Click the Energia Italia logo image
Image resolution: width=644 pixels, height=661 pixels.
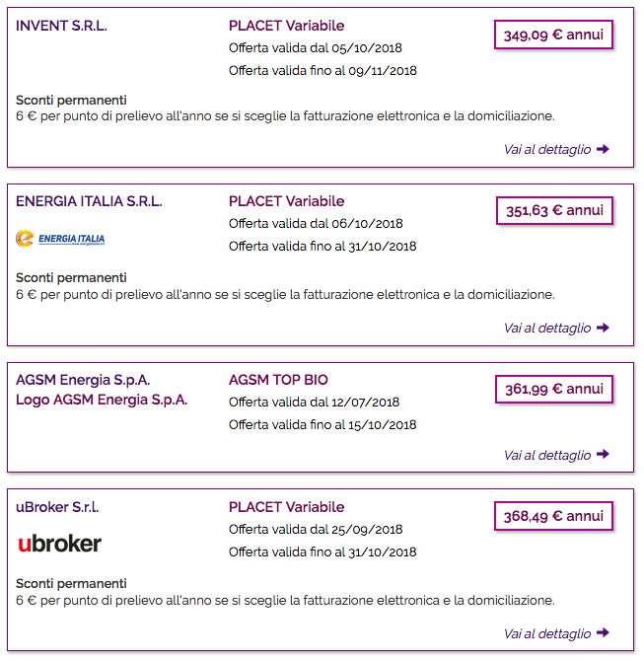(x=60, y=239)
